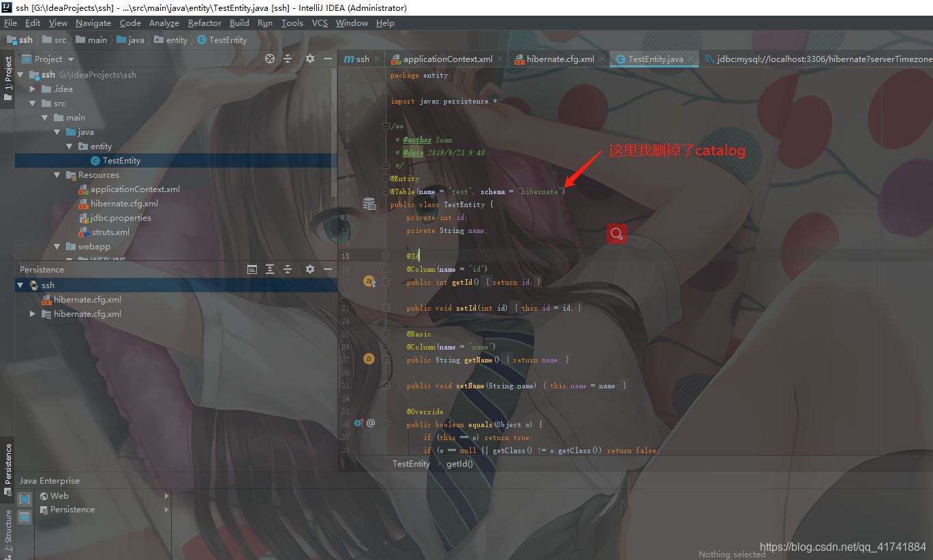
Task: Collapse the Resources folder
Action: pos(57,175)
